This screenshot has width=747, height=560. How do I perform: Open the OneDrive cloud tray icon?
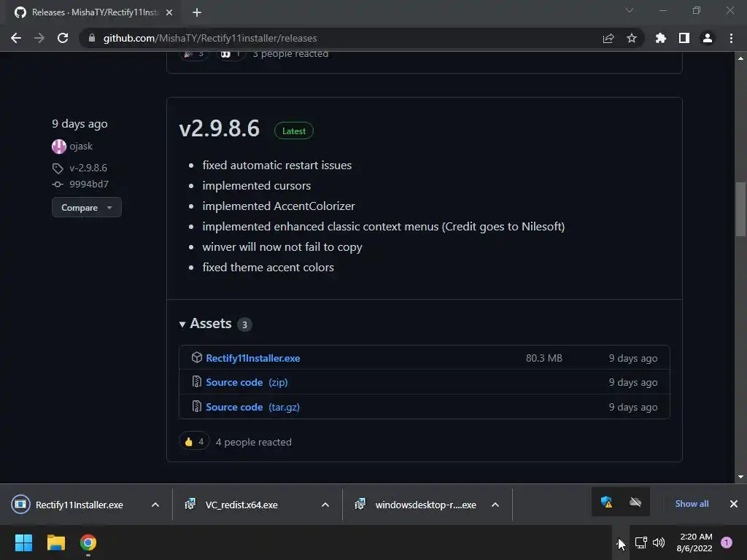click(x=635, y=502)
